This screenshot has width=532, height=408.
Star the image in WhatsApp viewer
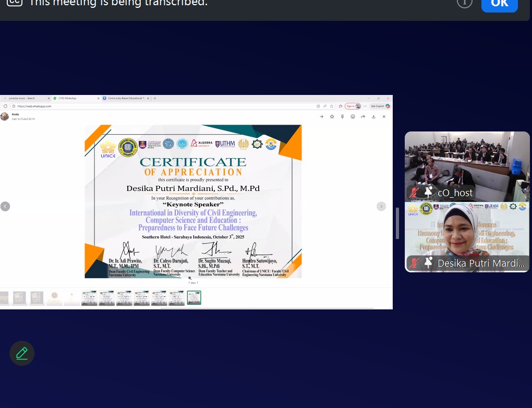tap(332, 116)
